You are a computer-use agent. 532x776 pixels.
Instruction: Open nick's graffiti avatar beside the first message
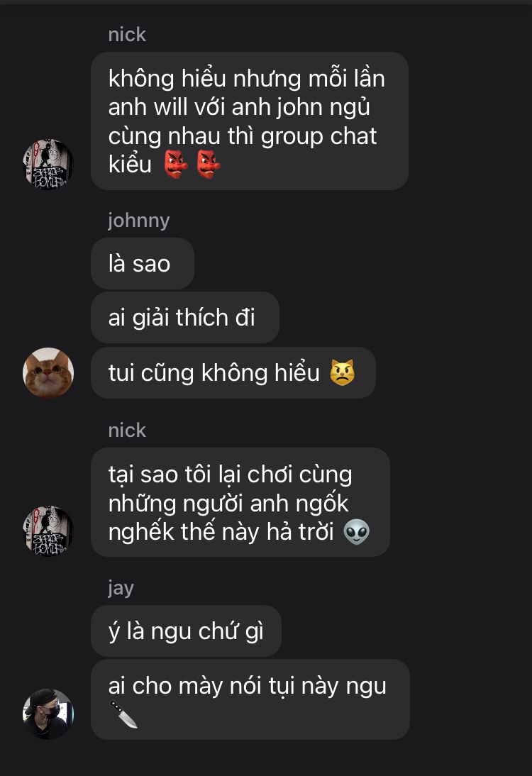pyautogui.click(x=48, y=165)
